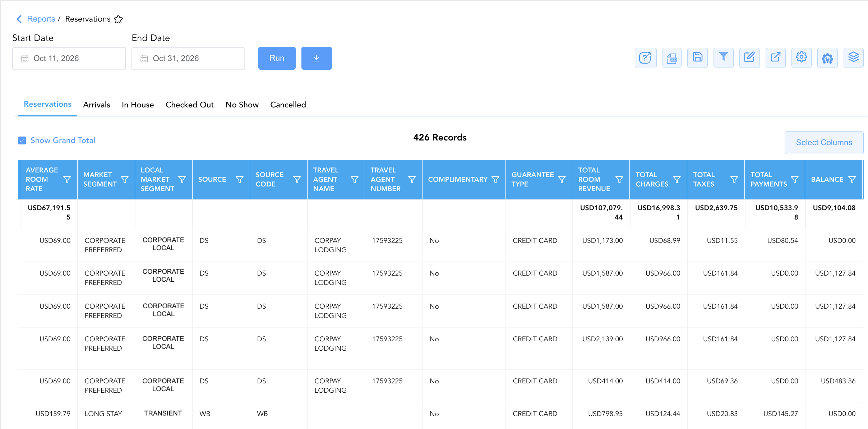
Task: Switch to the In House tab
Action: tap(138, 105)
